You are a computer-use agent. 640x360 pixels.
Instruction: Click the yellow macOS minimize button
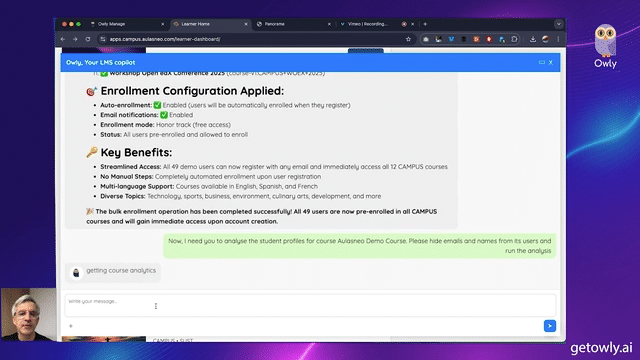[x=71, y=24]
